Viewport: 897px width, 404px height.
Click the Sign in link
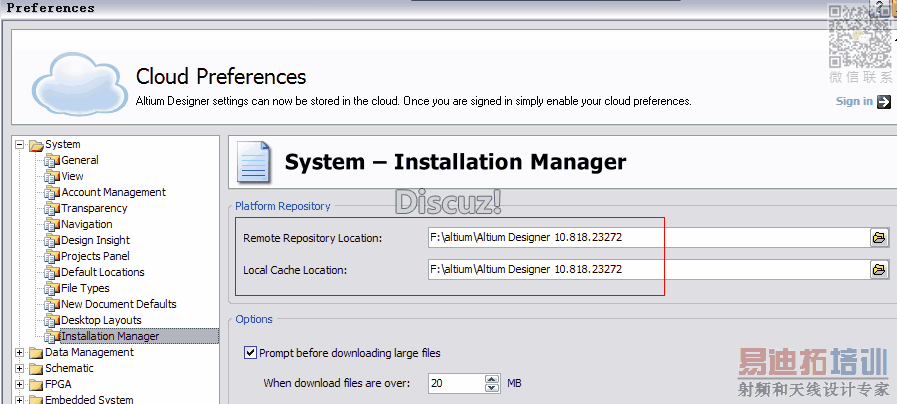(854, 101)
